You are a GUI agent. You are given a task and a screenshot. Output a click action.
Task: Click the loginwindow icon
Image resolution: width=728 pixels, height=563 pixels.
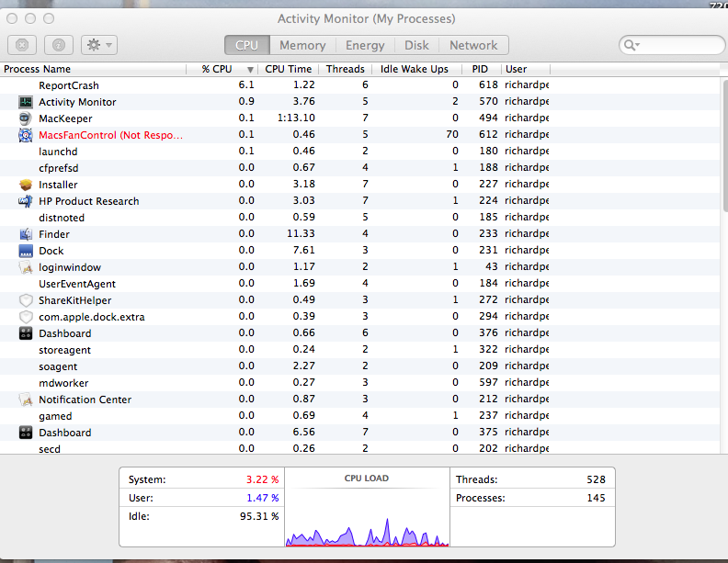click(26, 267)
